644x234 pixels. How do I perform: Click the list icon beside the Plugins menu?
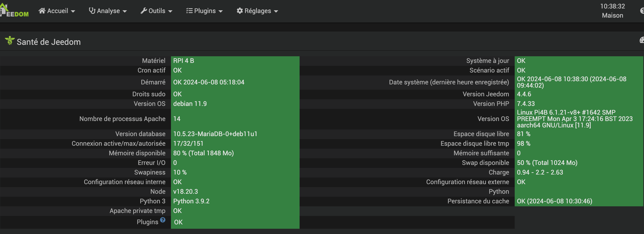[x=189, y=11]
